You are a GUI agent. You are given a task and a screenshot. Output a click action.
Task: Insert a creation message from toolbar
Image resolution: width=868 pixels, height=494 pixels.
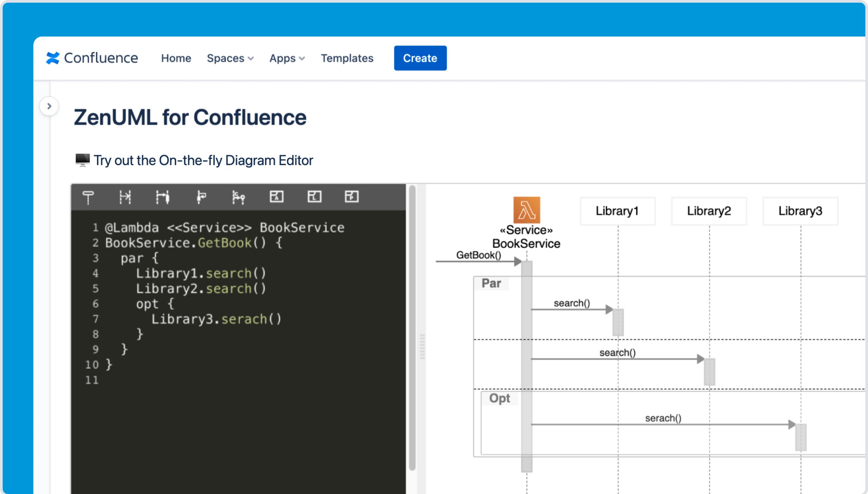pyautogui.click(x=238, y=197)
